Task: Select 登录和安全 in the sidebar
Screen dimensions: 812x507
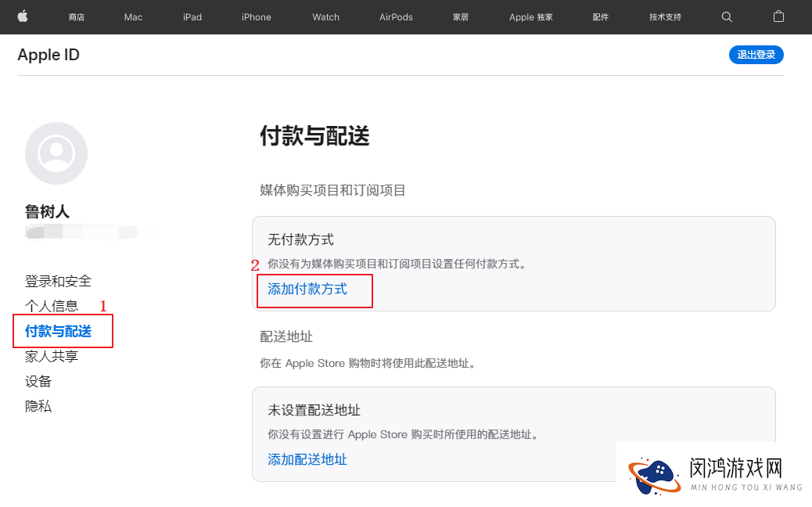Action: click(58, 281)
